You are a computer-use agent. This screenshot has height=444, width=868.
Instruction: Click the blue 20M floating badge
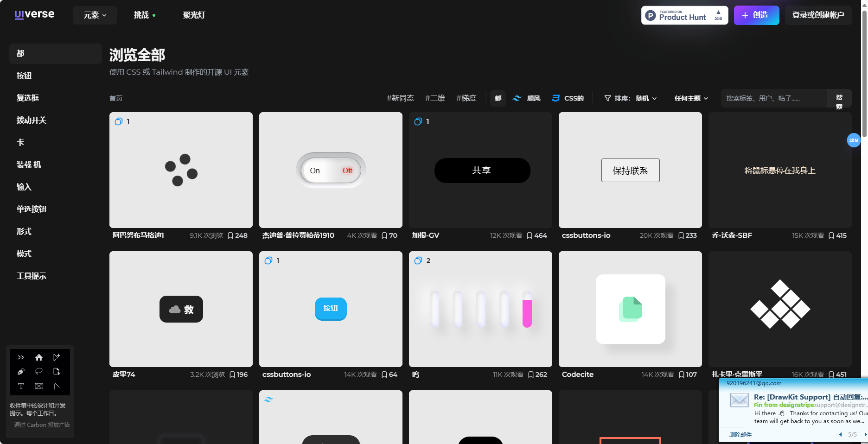853,140
